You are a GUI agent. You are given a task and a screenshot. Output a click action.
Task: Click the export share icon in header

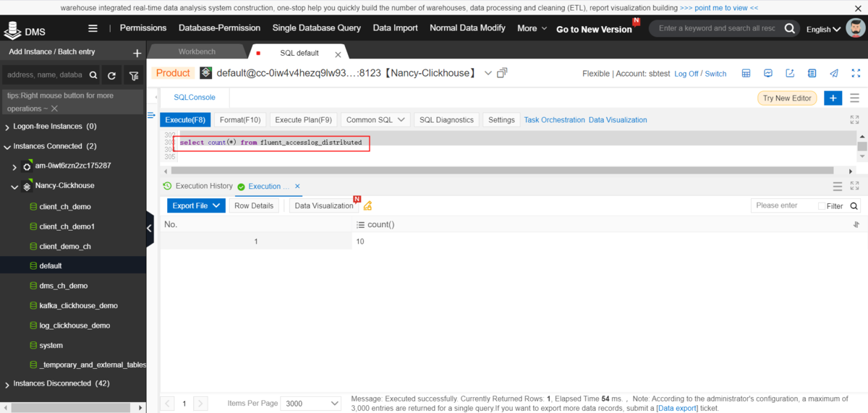[x=790, y=73]
